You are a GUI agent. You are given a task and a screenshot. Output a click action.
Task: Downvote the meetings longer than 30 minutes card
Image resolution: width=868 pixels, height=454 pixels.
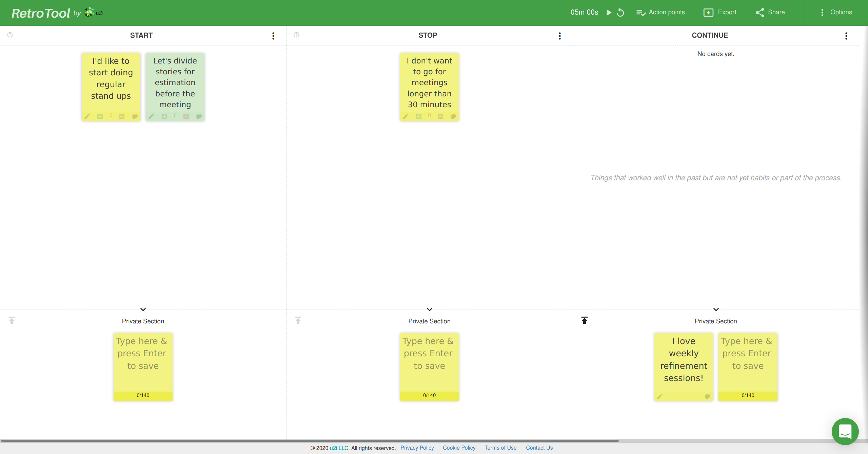pyautogui.click(x=440, y=117)
